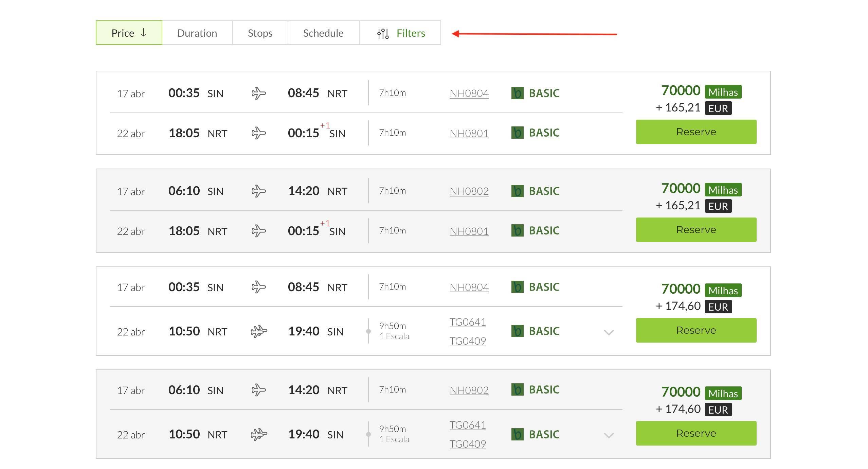Sort results by Duration
Image resolution: width=868 pixels, height=469 pixels.
point(197,33)
